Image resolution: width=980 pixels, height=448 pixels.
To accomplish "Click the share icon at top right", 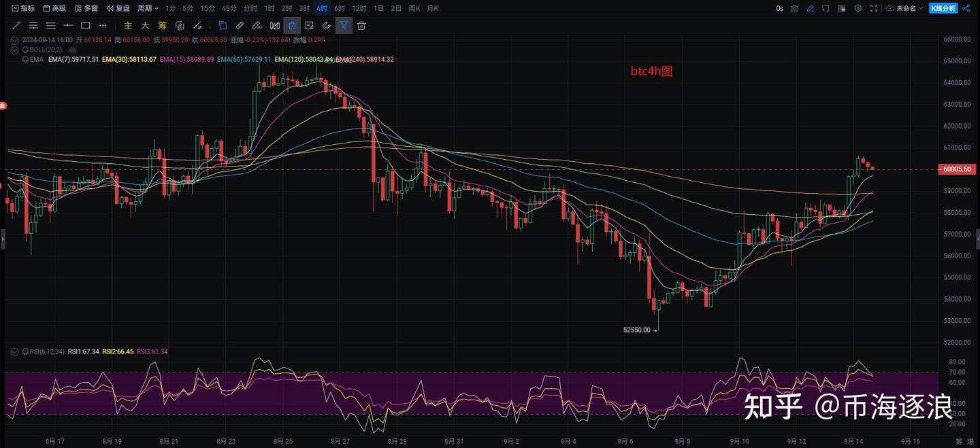I will click(966, 8).
